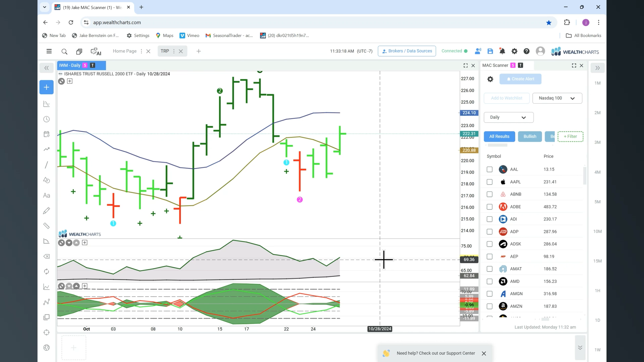The width and height of the screenshot is (644, 362).
Task: Expand the bottom panel double chevron
Action: [x=580, y=348]
